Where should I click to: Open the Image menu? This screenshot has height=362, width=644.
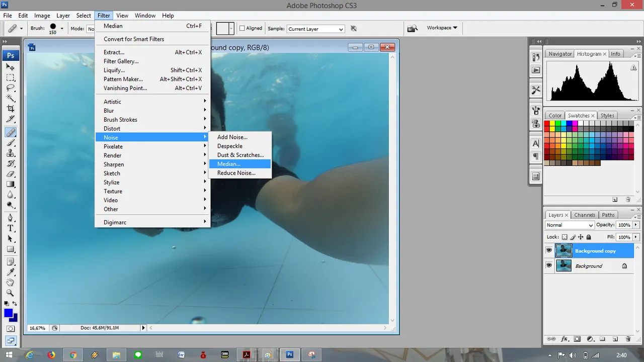tap(42, 16)
